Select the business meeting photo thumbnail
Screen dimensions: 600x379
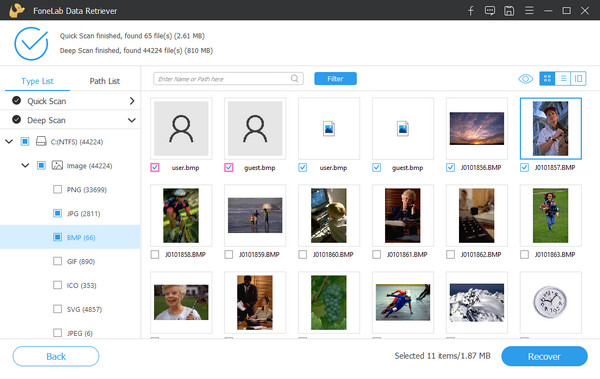pyautogui.click(x=255, y=302)
